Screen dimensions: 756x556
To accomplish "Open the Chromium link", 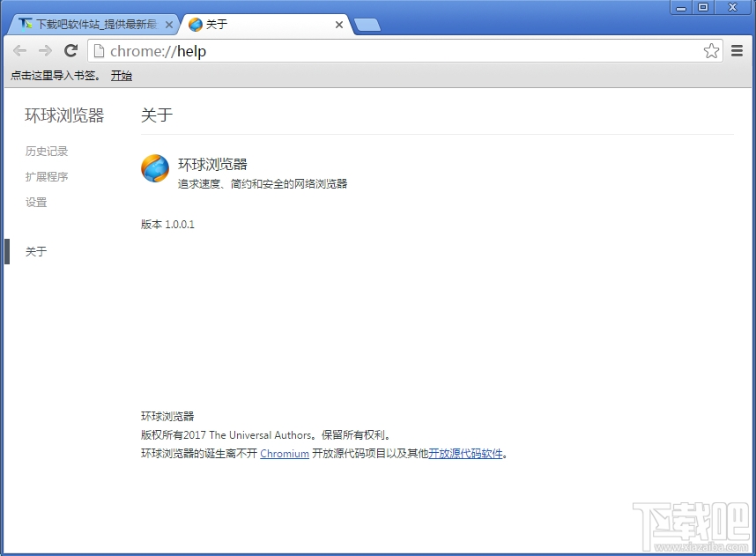I will [x=285, y=454].
